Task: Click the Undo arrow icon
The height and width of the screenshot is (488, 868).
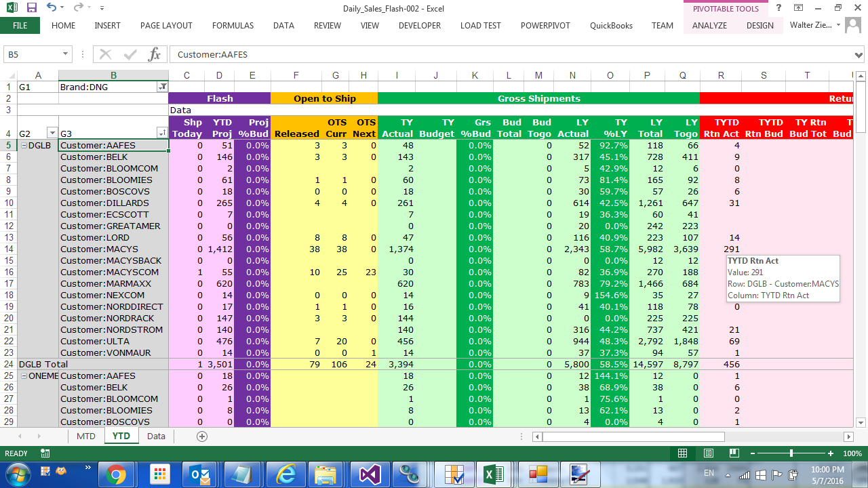Action: click(52, 8)
